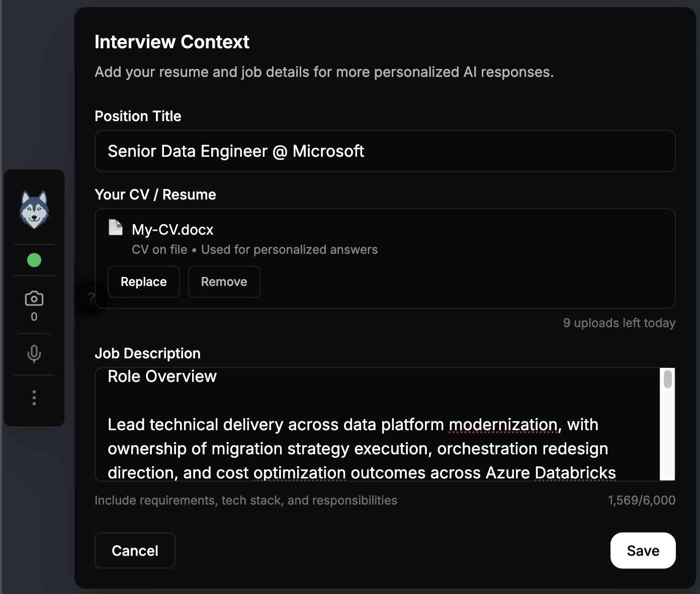700x594 pixels.
Task: Open the three-dot more options menu
Action: point(34,398)
